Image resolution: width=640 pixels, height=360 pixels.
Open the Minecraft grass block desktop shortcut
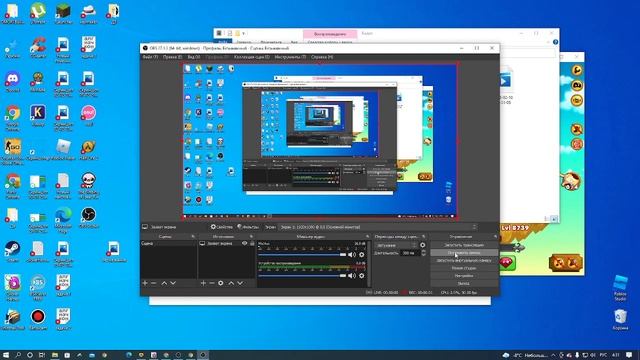click(x=63, y=13)
